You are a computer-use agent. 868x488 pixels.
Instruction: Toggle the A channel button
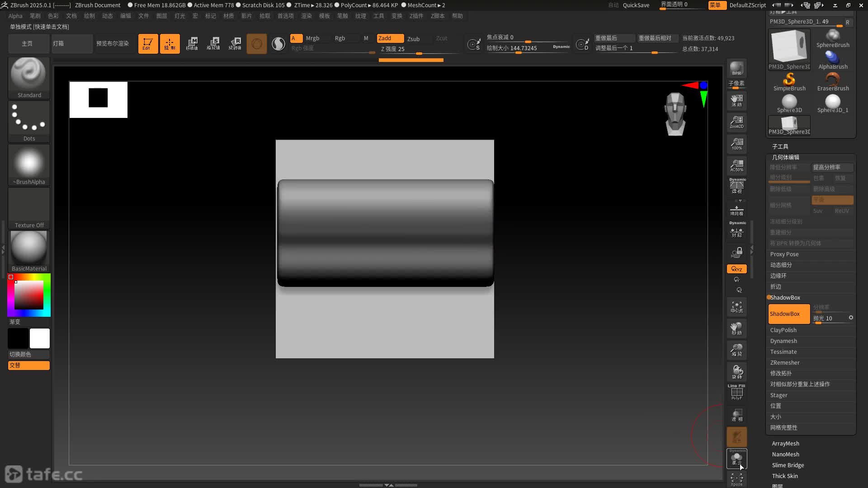click(x=296, y=38)
